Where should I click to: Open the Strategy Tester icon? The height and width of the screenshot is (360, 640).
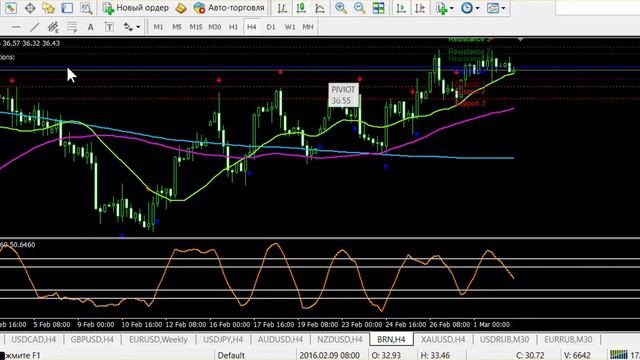86,8
